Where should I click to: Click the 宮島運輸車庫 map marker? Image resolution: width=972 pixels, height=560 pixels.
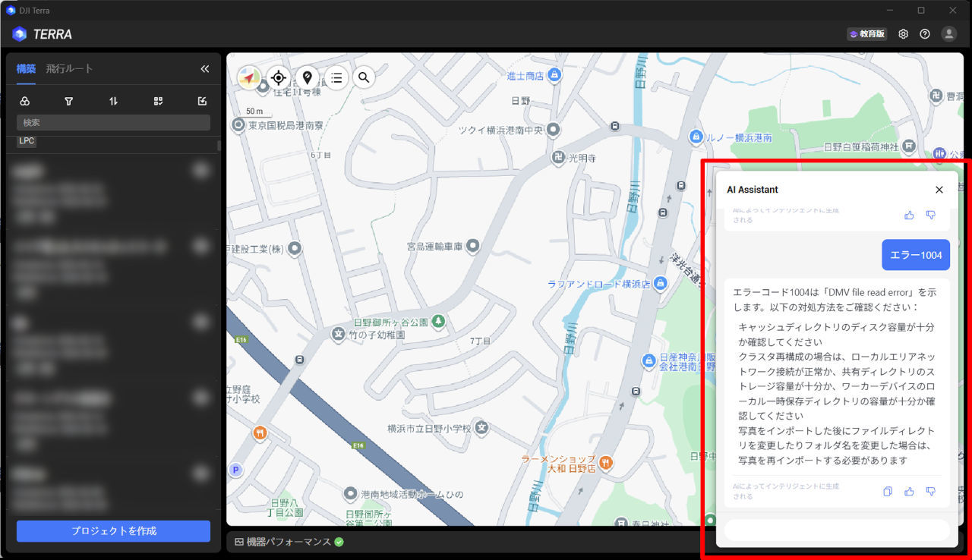pyautogui.click(x=473, y=246)
